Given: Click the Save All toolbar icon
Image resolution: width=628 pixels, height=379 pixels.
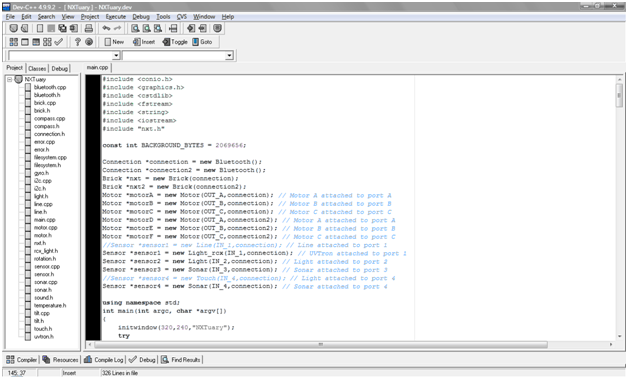Looking at the screenshot, I should click(62, 28).
